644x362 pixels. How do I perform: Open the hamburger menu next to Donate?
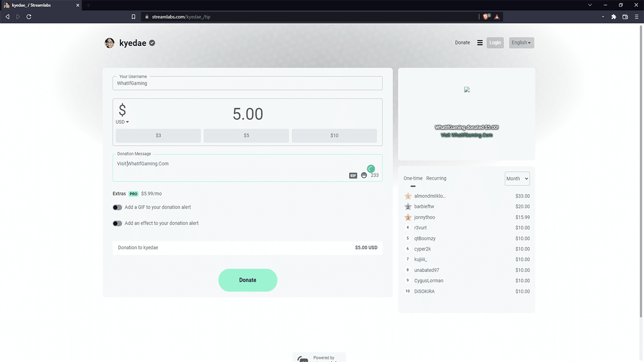480,43
